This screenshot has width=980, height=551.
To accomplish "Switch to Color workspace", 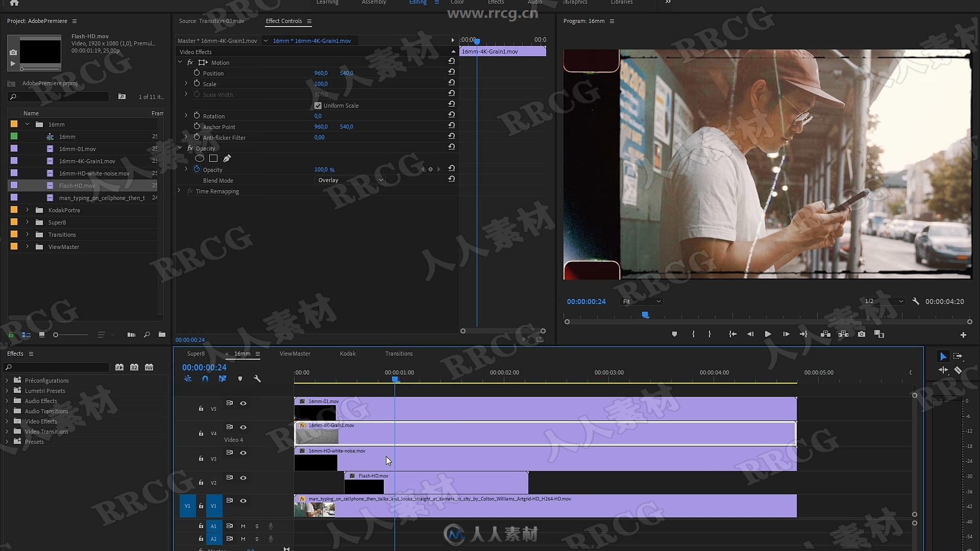I will point(457,3).
